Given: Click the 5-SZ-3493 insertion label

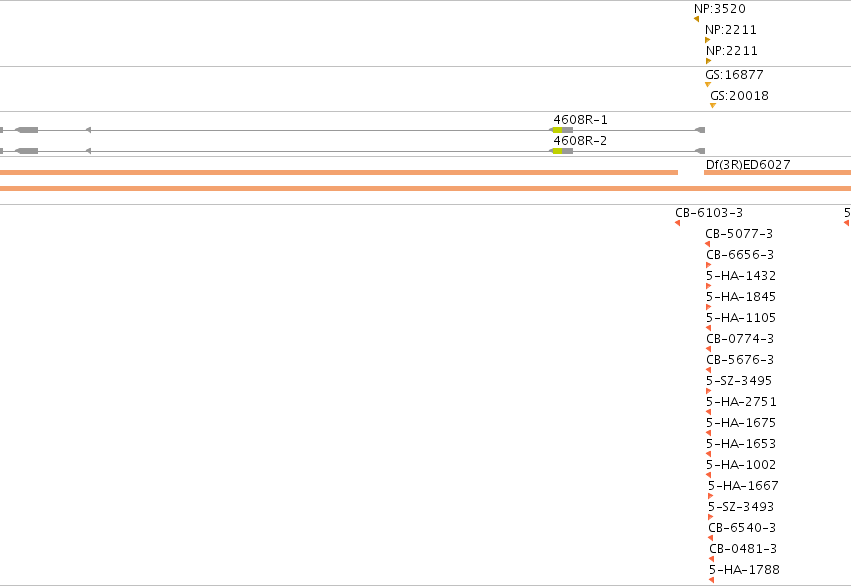Looking at the screenshot, I should (741, 506).
